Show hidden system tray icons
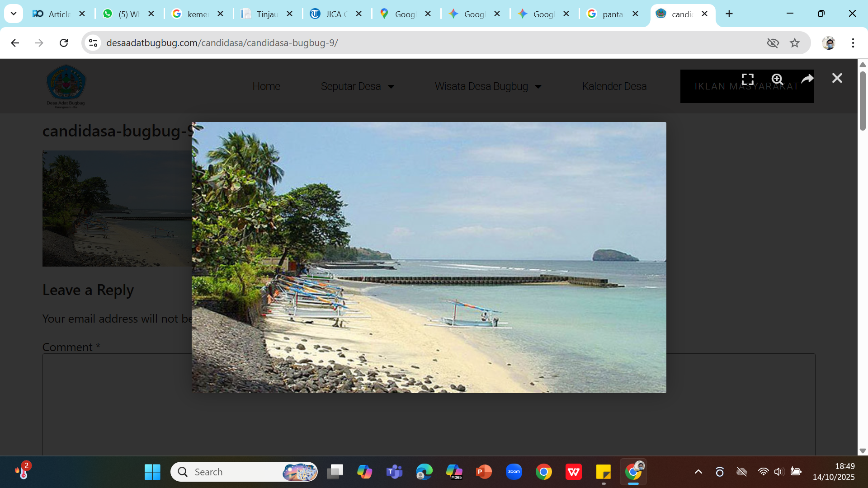The width and height of the screenshot is (868, 488). click(698, 472)
